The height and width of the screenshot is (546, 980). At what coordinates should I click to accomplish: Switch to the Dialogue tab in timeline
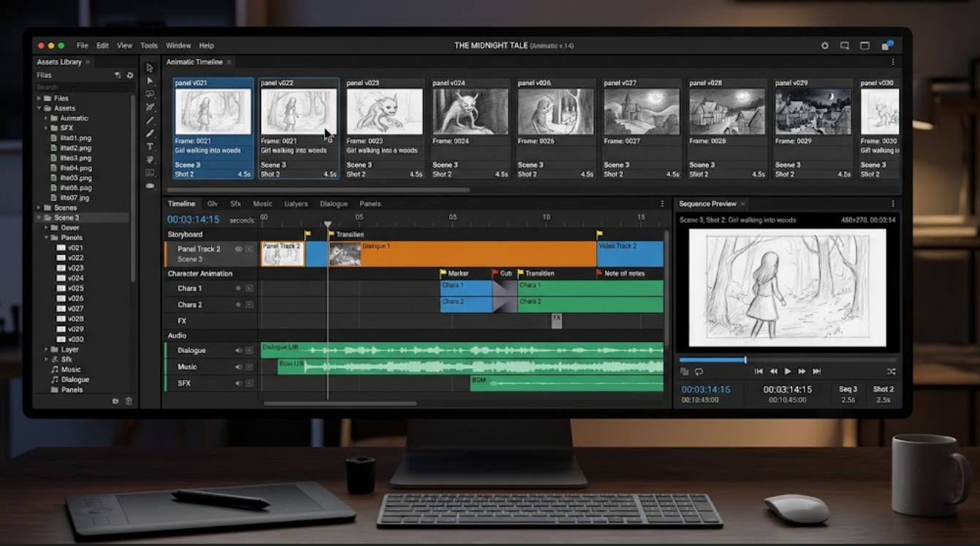[333, 204]
